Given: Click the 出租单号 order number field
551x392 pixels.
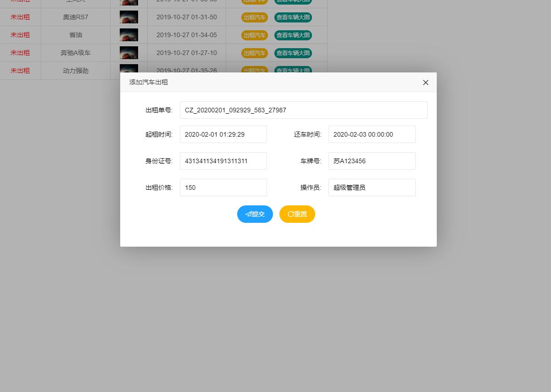Looking at the screenshot, I should (x=304, y=110).
